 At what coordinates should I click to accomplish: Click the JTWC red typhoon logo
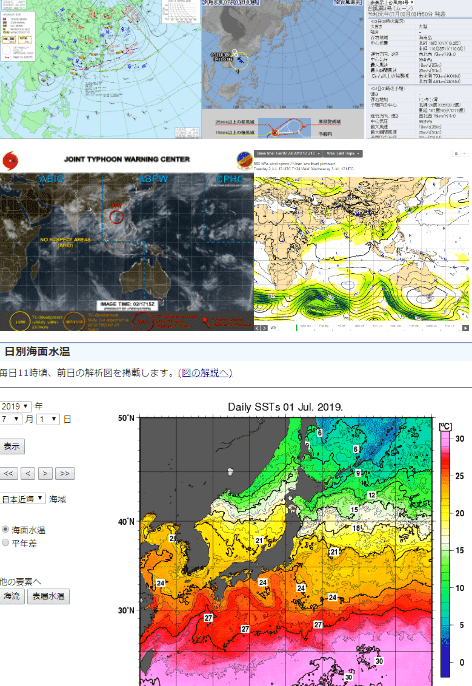click(x=10, y=161)
